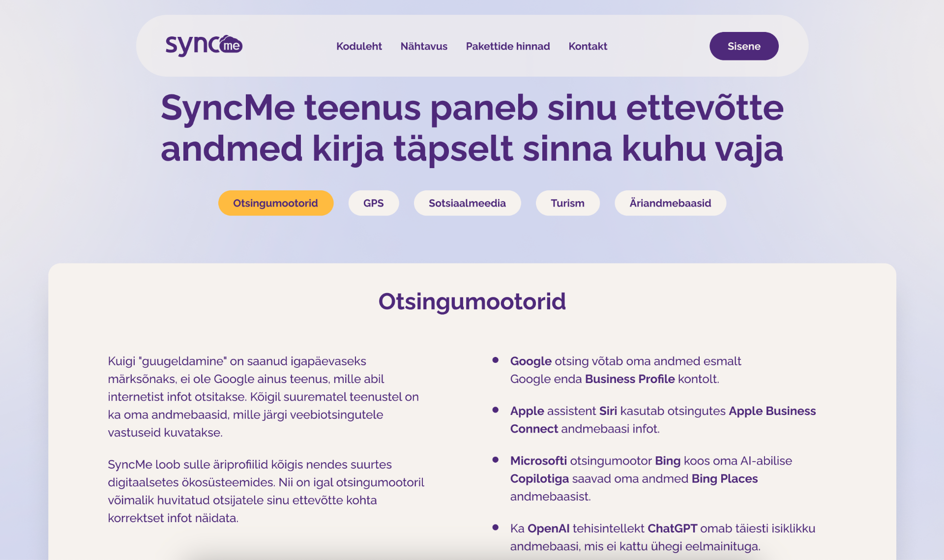Click paragraph starting Kuigi "guugeldamine"
Image resolution: width=944 pixels, height=560 pixels.
point(264,397)
